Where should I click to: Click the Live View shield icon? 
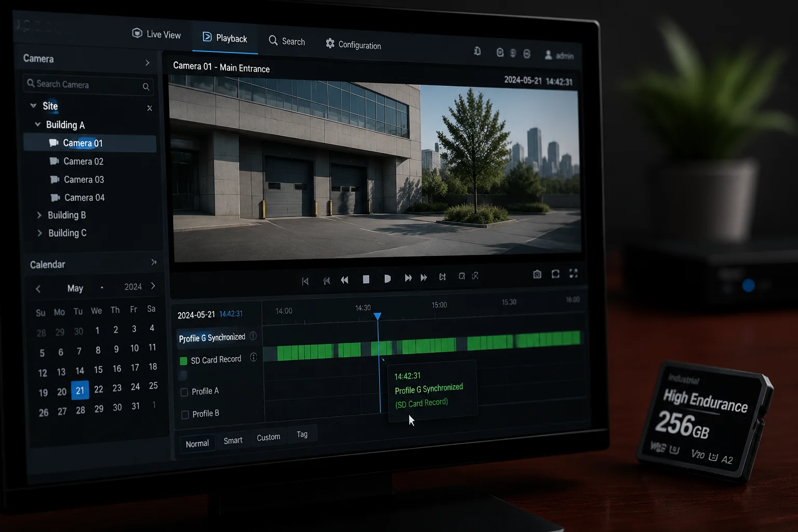[x=137, y=33]
